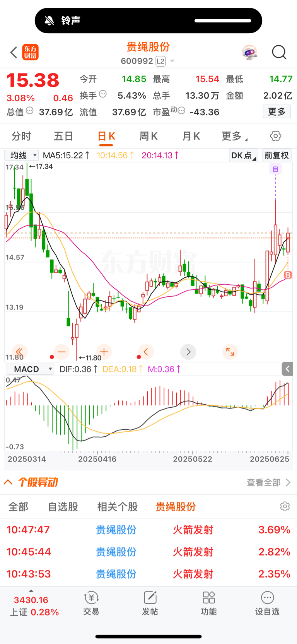The image size is (297, 644).
Task: Switch to 周K chart tab
Action: pyautogui.click(x=148, y=136)
